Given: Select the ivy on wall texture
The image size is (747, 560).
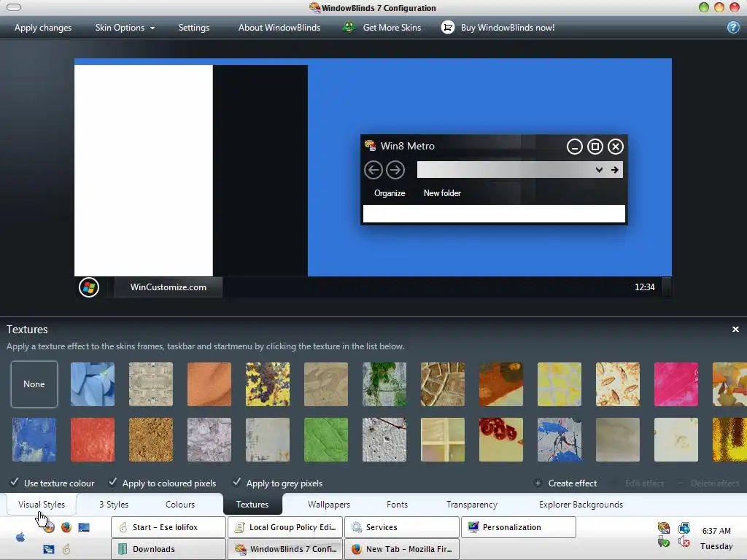Looking at the screenshot, I should [384, 384].
